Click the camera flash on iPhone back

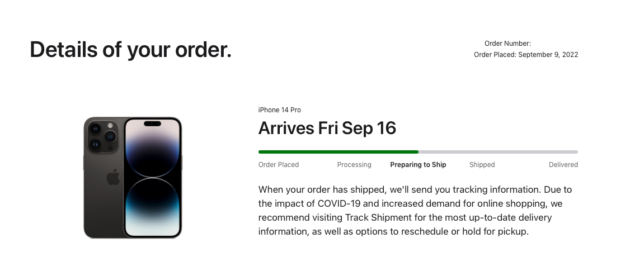[x=110, y=126]
